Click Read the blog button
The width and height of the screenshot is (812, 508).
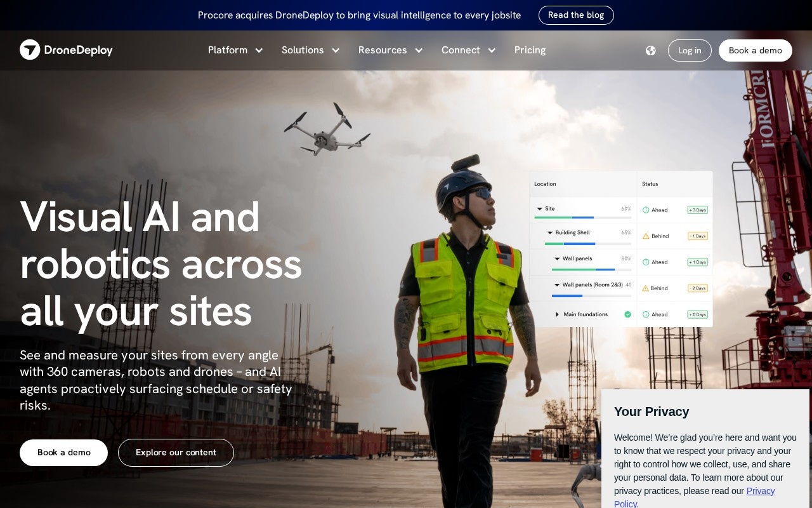[576, 15]
